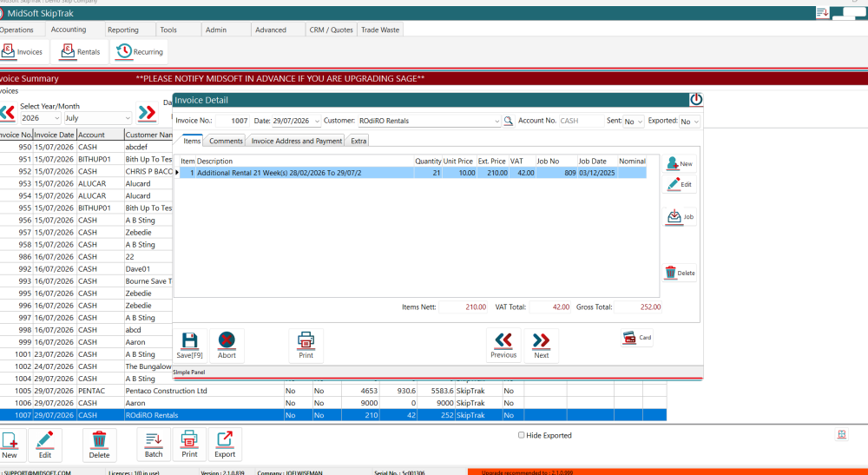This screenshot has height=475, width=868.
Task: Go to the Previous invoice
Action: [x=503, y=346]
